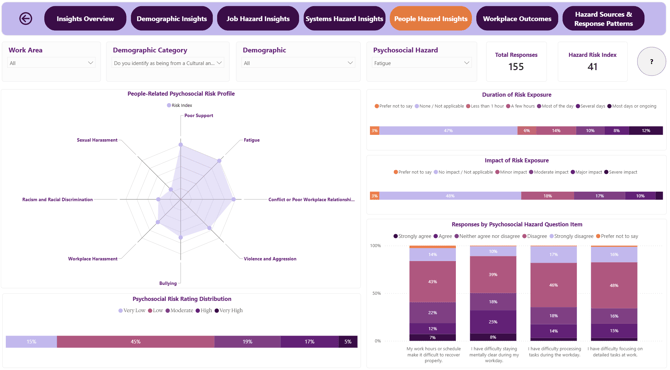
Task: Switch to Insights Overview tab
Action: click(x=85, y=18)
